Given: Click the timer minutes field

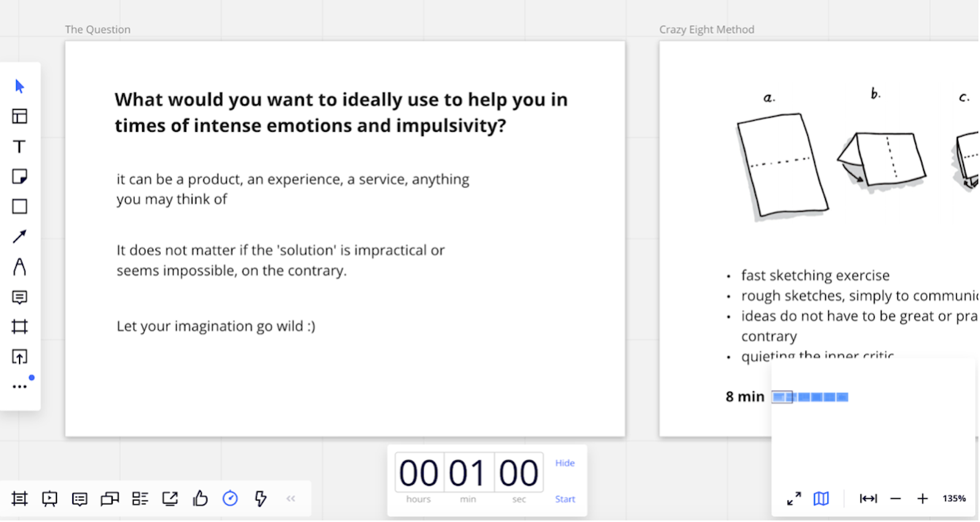Looking at the screenshot, I should point(468,472).
